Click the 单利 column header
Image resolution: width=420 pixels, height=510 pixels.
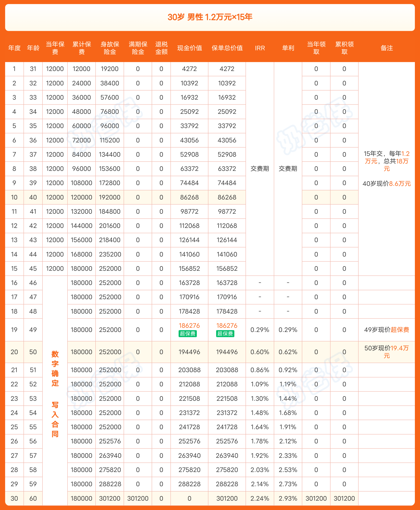click(x=287, y=48)
